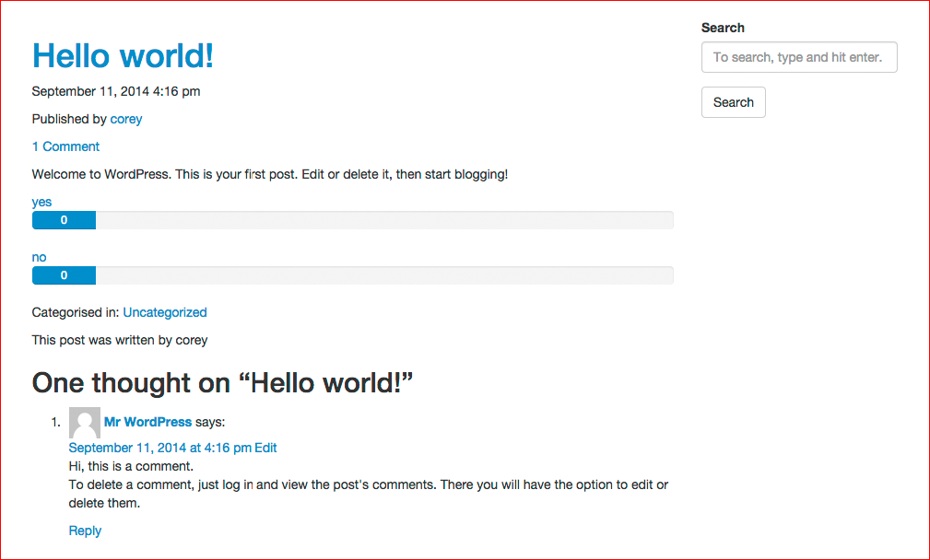
Task: Vote by clicking the "yes" link
Action: coord(41,202)
